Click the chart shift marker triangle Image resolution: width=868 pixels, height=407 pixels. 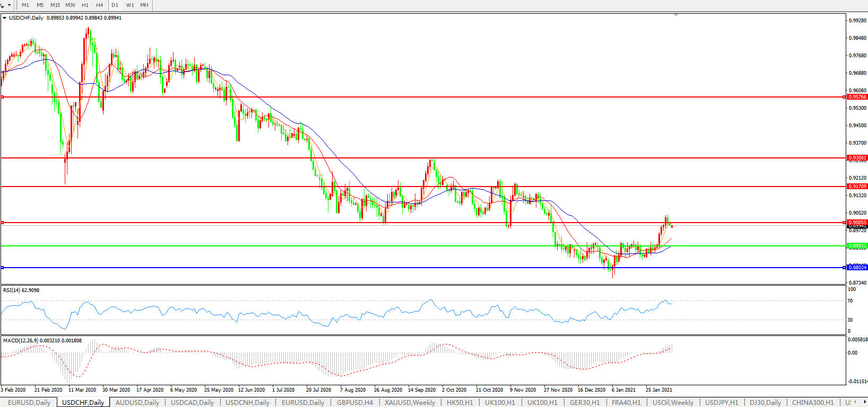coord(676,15)
